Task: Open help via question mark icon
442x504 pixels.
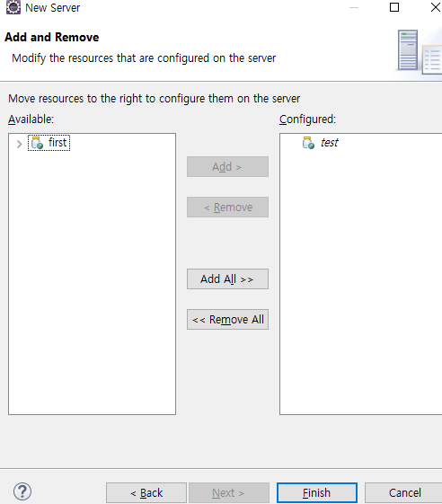Action: 22,491
